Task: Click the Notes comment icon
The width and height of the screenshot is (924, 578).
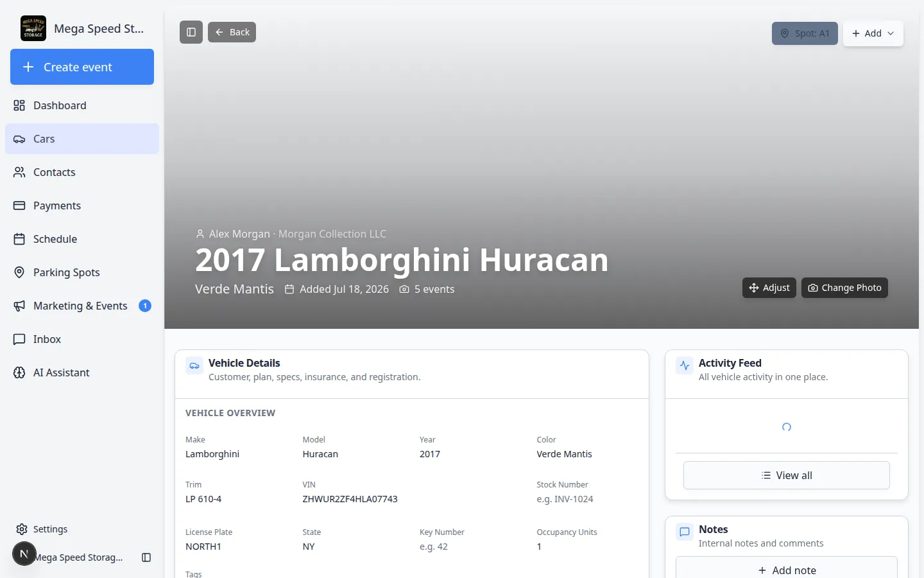Action: [685, 532]
